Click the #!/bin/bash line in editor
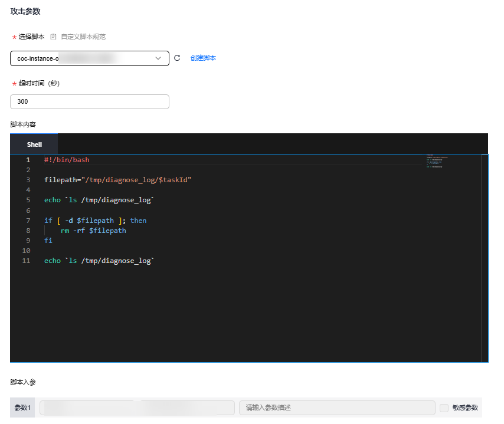 click(x=67, y=160)
